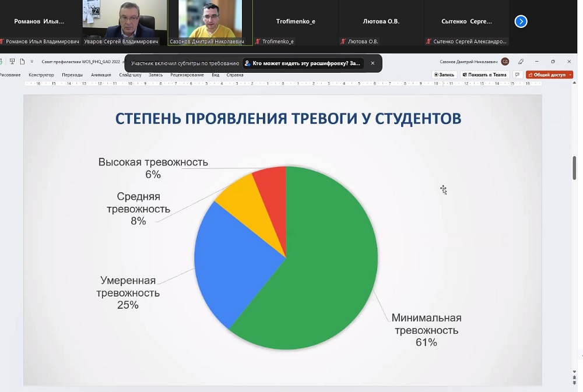The image size is (583, 392).
Task: Click the scroll up arrow of slide pane
Action: 574,83
